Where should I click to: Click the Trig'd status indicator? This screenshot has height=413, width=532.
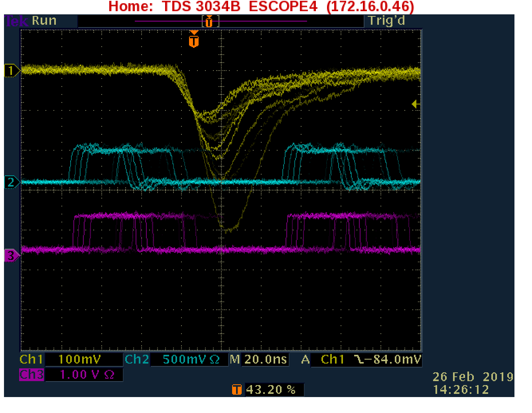pyautogui.click(x=386, y=21)
